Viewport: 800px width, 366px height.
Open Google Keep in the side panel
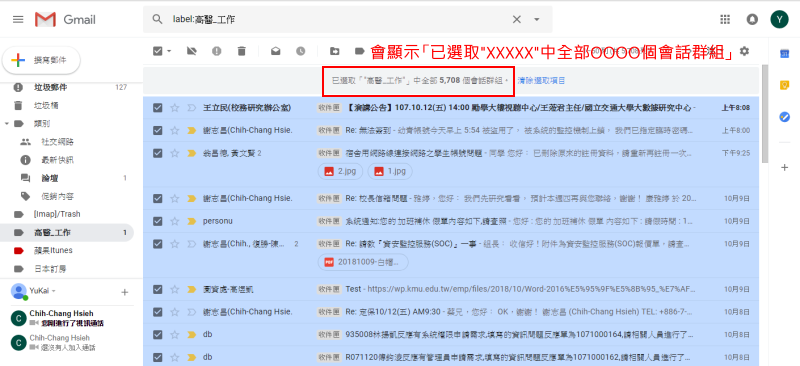coord(785,85)
